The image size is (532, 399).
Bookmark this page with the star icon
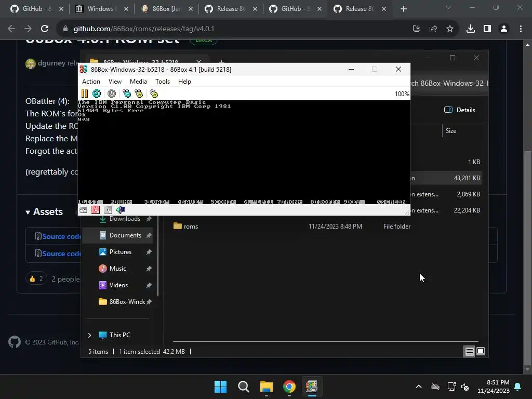[x=450, y=29]
